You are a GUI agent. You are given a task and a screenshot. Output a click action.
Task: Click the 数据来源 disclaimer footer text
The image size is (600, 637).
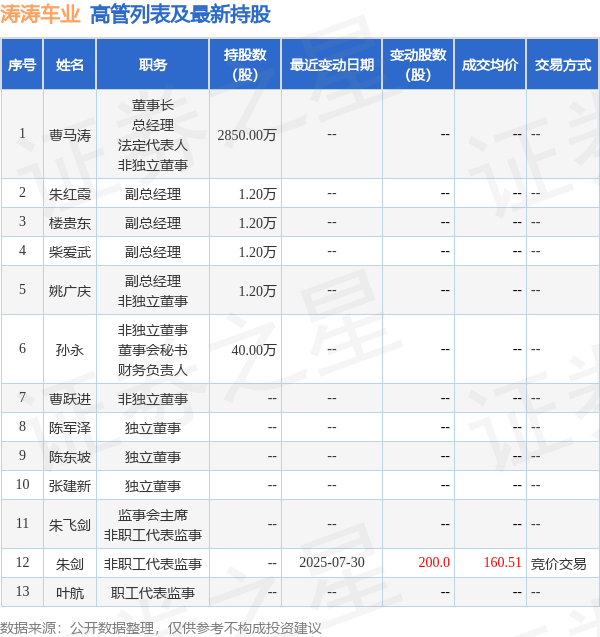tap(161, 628)
